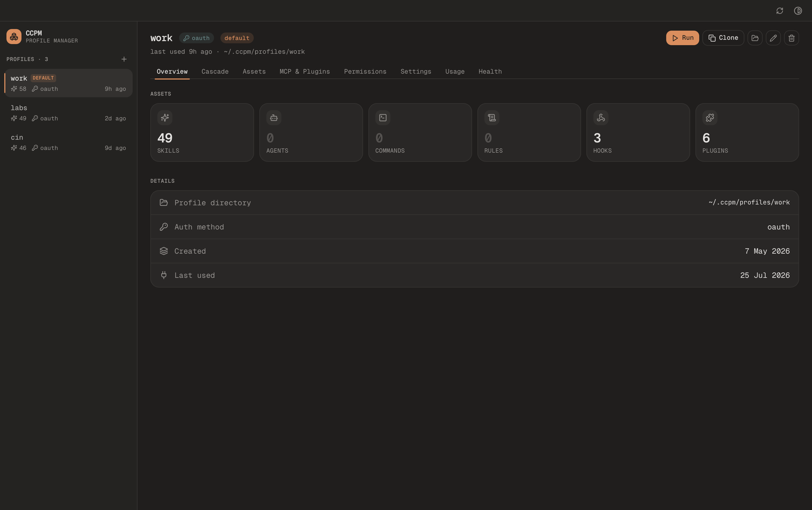The image size is (812, 510).
Task: Open the Usage tab
Action: [455, 71]
